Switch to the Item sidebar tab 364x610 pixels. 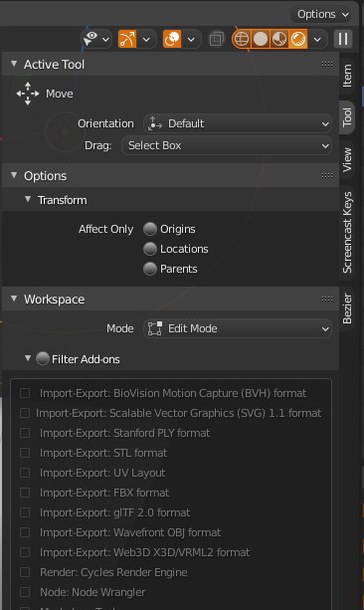[x=347, y=76]
